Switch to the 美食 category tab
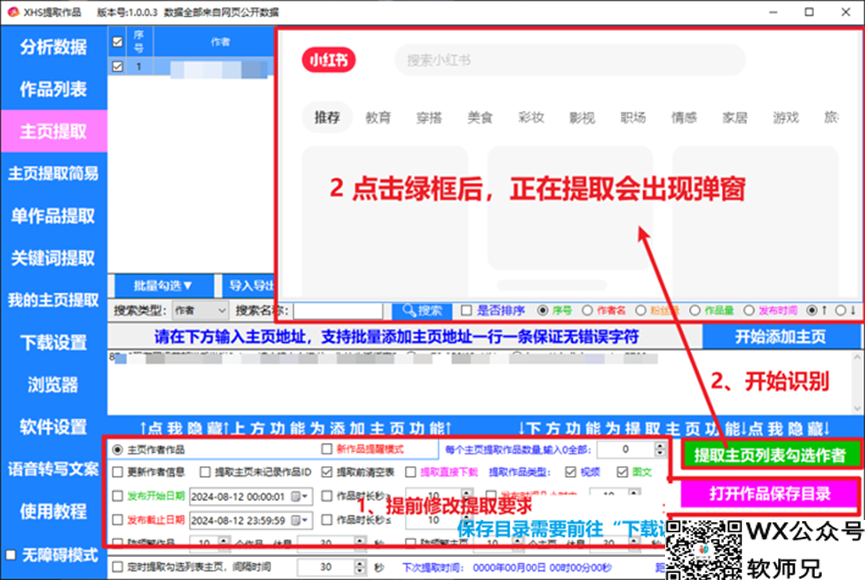This screenshot has width=865, height=580. point(480,117)
